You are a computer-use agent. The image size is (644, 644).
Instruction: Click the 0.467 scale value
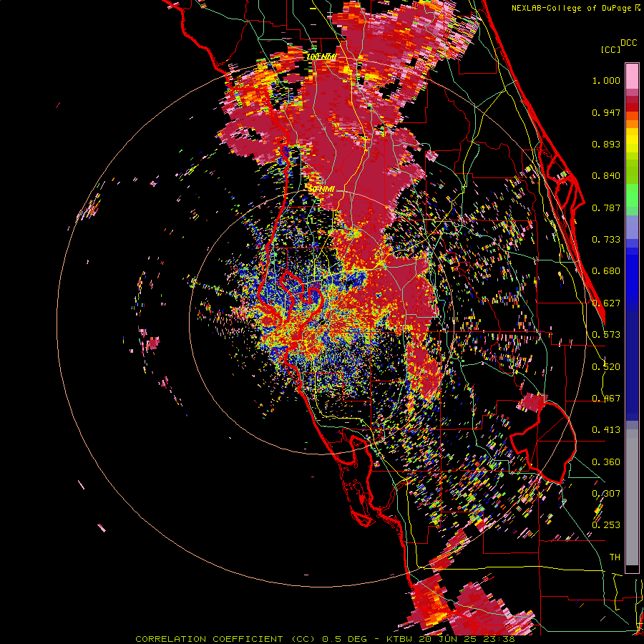[606, 399]
